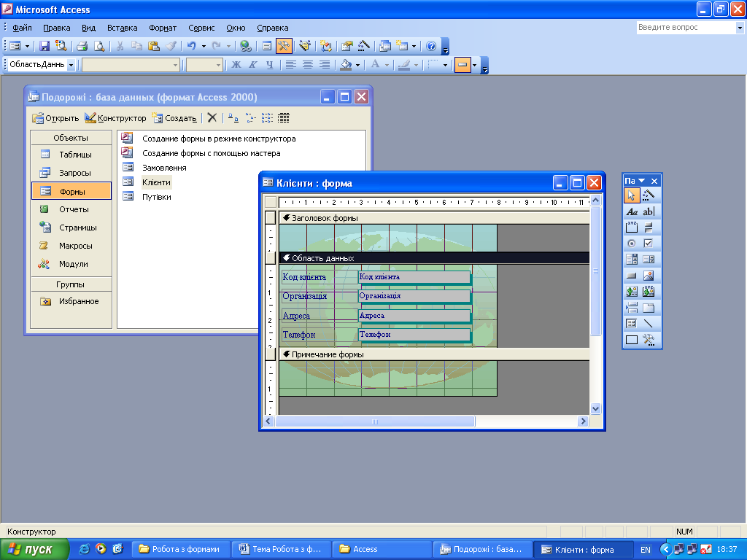Open the Вид menu
The height and width of the screenshot is (560, 747).
[88, 28]
